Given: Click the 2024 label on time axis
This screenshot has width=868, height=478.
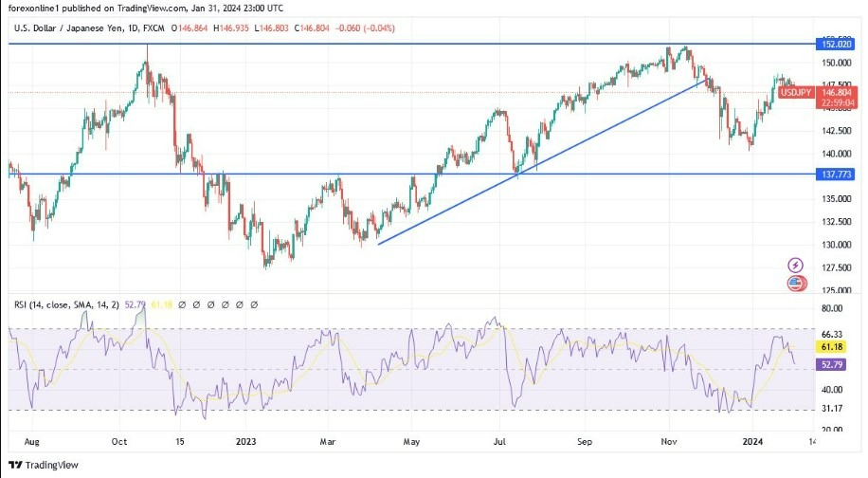Looking at the screenshot, I should pos(752,442).
